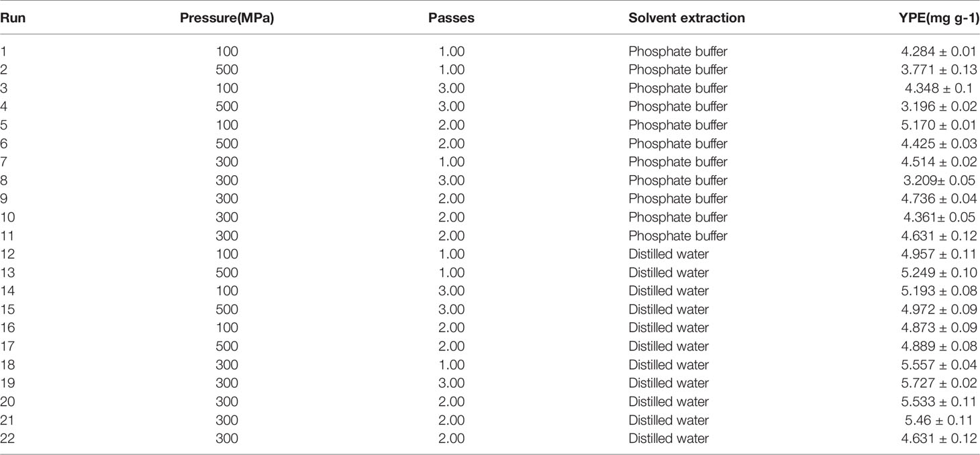
Task: Click the Run column header
Action: click(x=9, y=18)
